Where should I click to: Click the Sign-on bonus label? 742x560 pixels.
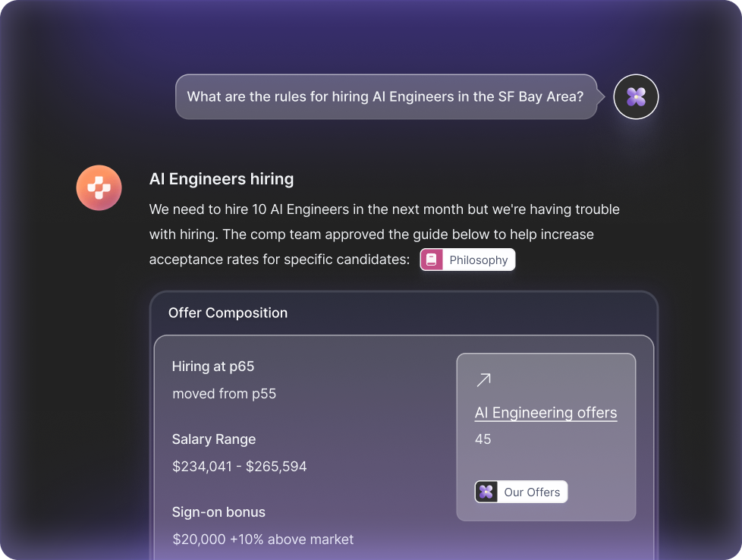tap(219, 512)
